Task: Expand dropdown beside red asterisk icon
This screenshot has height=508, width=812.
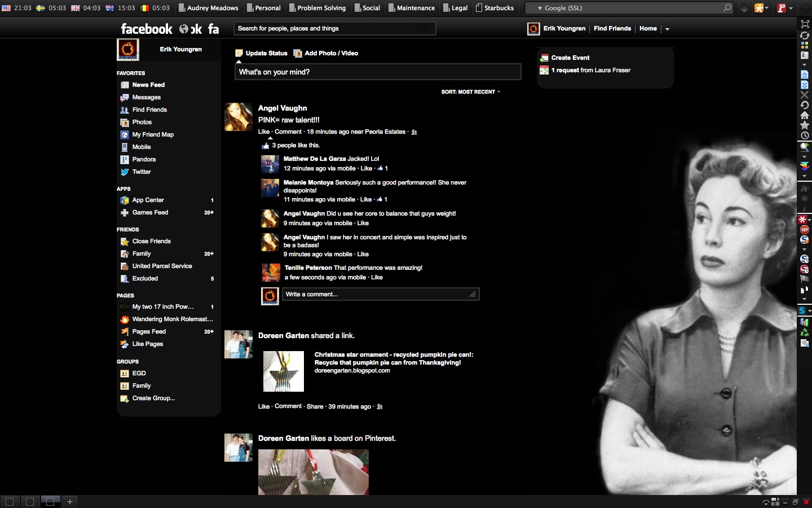Action: tap(810, 219)
